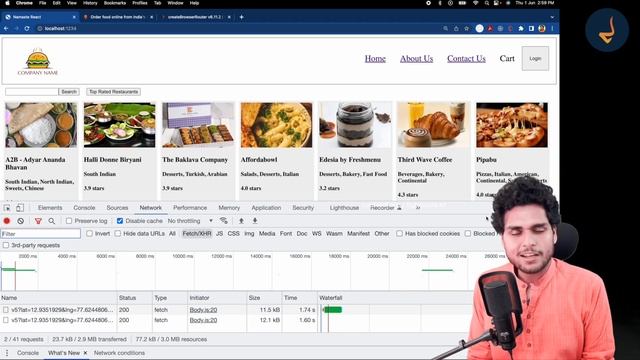Click the import HAR upload icon
This screenshot has height=360, width=640.
click(x=241, y=221)
